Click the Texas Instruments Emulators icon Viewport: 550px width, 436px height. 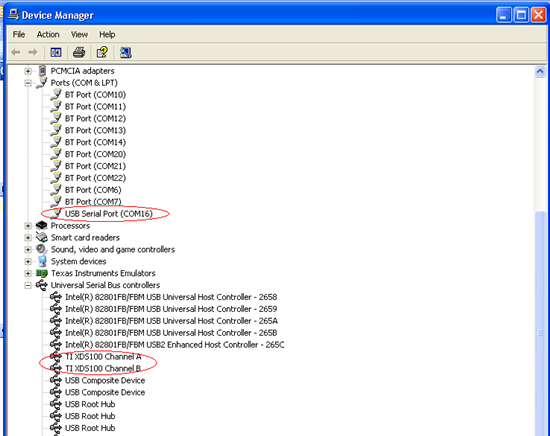coord(42,273)
